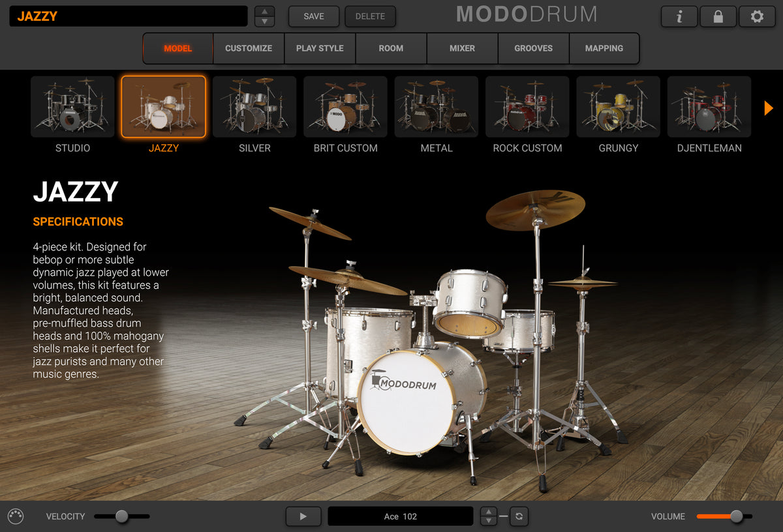Step preset selector arrows
The width and height of the screenshot is (783, 532).
[x=264, y=16]
